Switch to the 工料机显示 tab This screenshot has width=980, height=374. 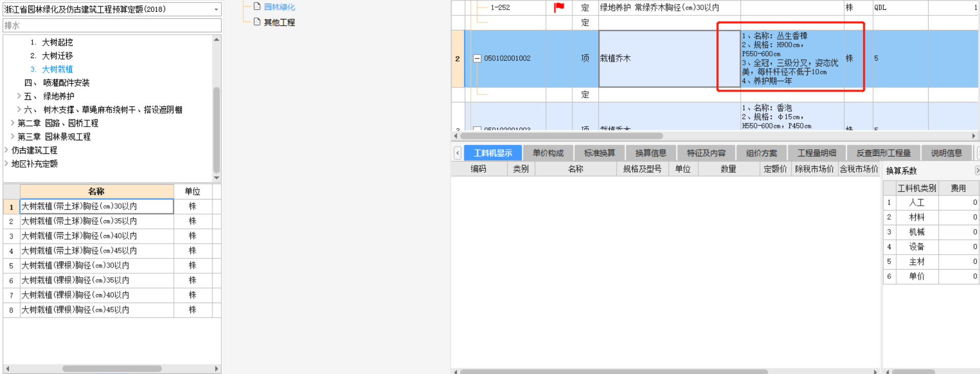point(493,153)
